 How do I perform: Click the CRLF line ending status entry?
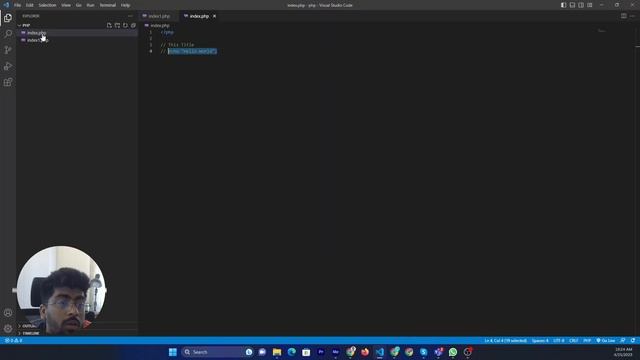coord(573,340)
